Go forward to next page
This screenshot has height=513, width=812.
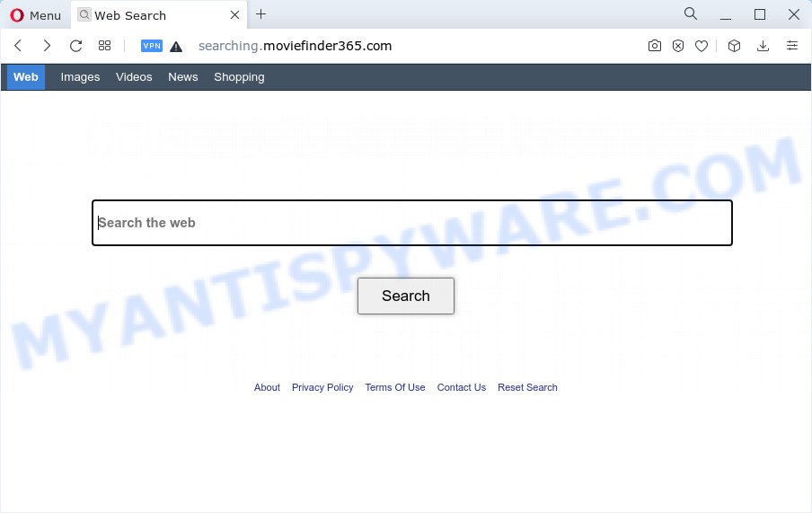click(47, 46)
